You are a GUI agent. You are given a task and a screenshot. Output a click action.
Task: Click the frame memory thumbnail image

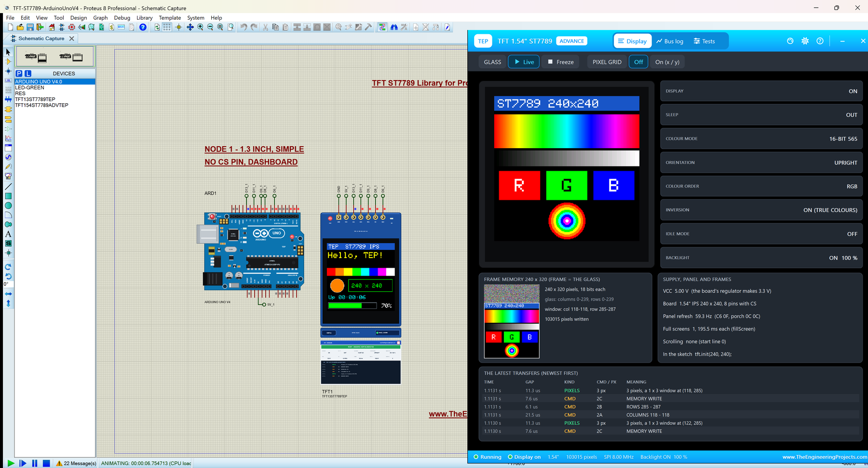512,321
